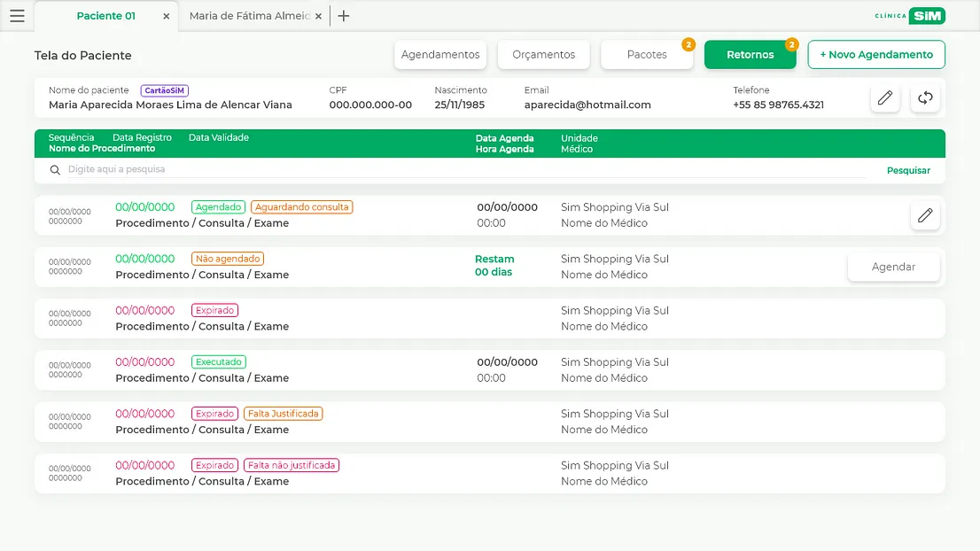Switch to Maria de Fátima tab
Screen dimensions: 980x551
248,16
